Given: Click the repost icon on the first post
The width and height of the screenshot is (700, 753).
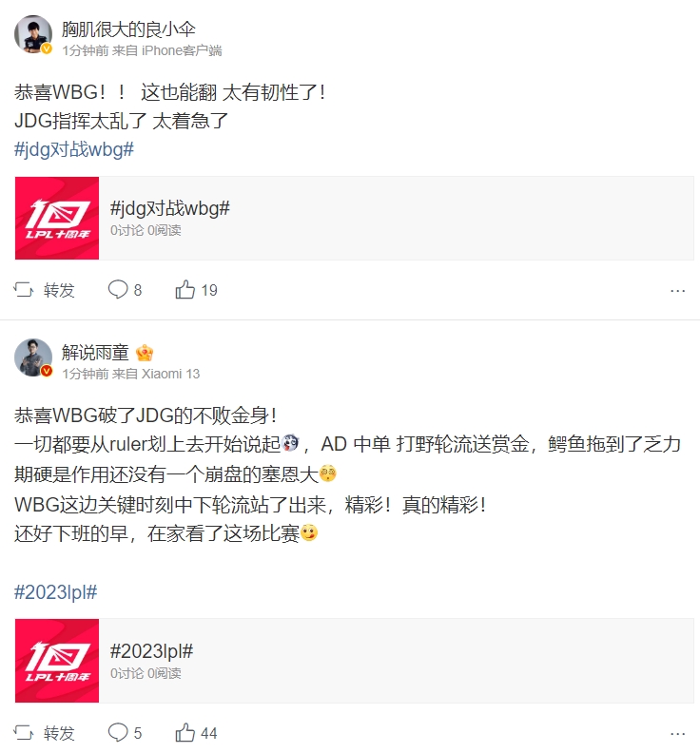Looking at the screenshot, I should pos(25,290).
